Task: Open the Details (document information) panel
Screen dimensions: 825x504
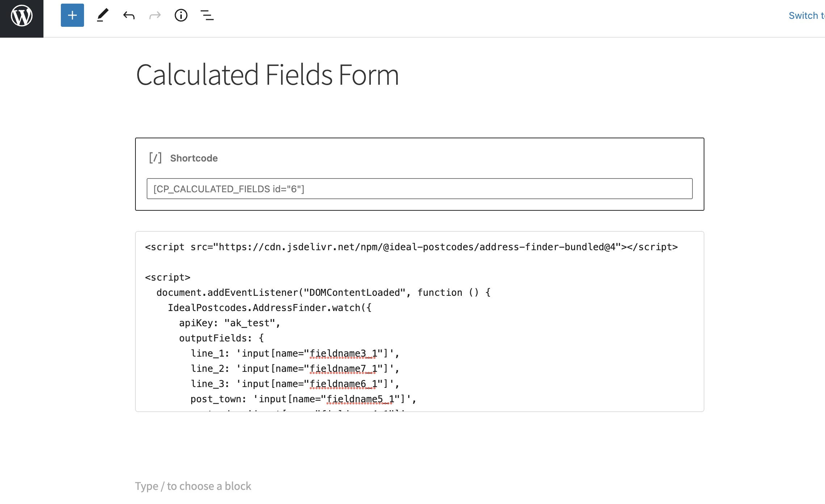Action: (x=181, y=16)
